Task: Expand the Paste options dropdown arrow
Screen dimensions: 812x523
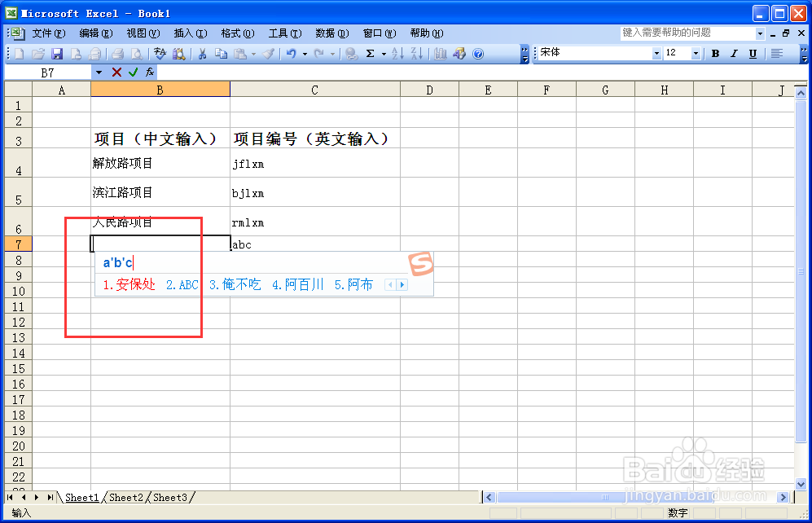Action: coord(253,54)
